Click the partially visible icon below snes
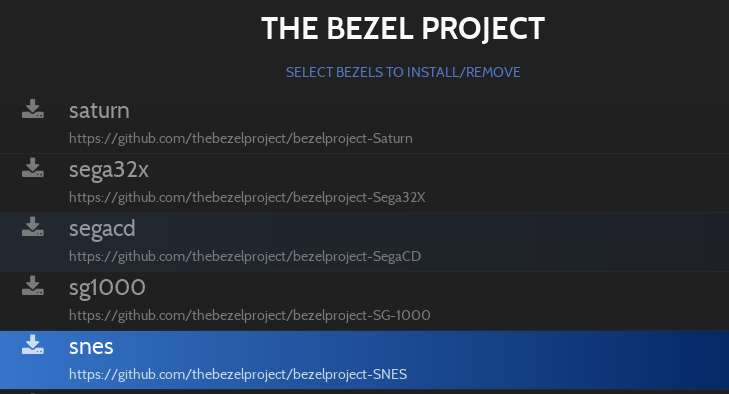This screenshot has height=394, width=729. pyautogui.click(x=33, y=393)
